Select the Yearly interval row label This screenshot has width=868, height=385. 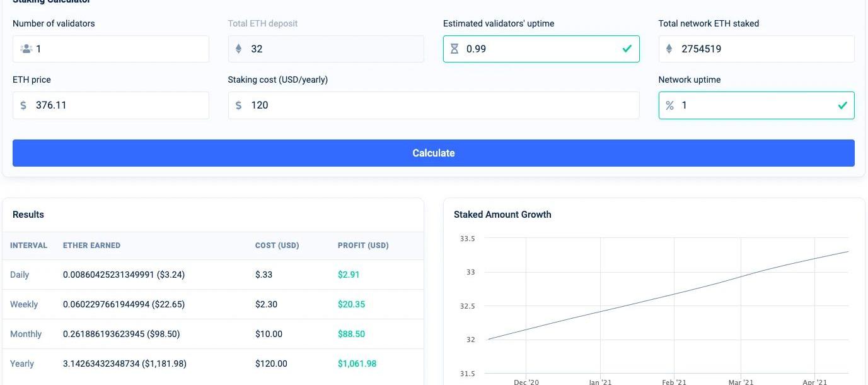coord(22,364)
